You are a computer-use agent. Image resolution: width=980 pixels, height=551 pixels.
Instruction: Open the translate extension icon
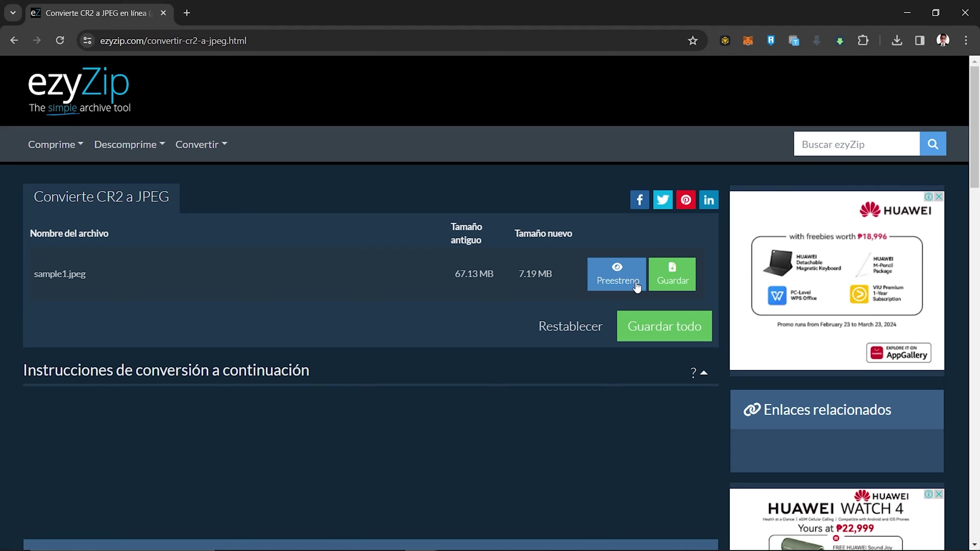[794, 41]
